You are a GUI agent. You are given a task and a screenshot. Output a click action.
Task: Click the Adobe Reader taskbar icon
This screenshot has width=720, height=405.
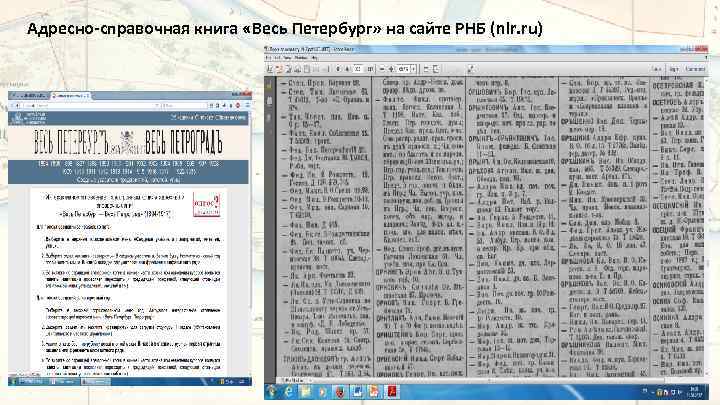393,392
